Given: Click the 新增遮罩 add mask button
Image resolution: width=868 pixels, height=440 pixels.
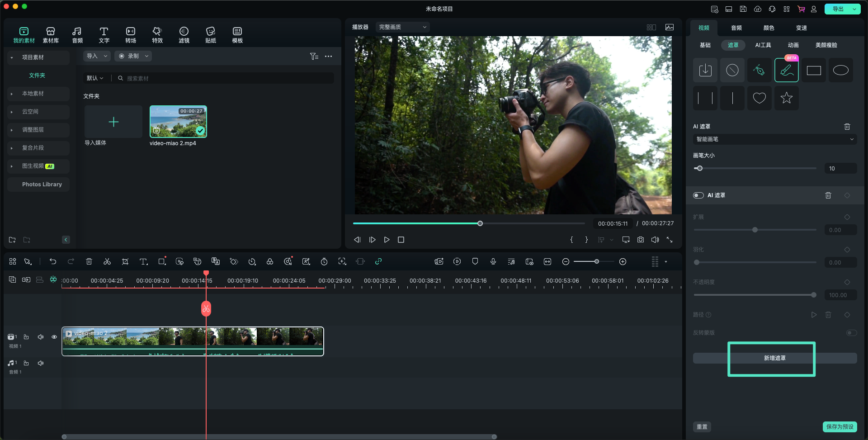Looking at the screenshot, I should click(x=774, y=358).
